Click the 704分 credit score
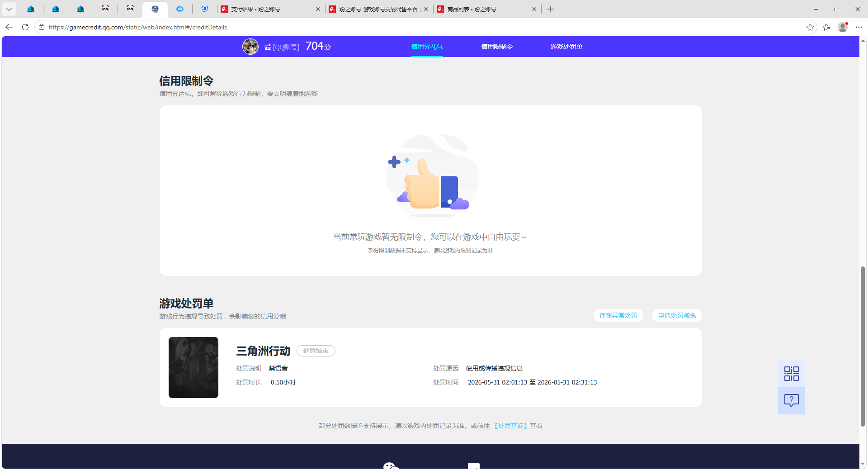Viewport: 868px width, 470px height. (318, 46)
